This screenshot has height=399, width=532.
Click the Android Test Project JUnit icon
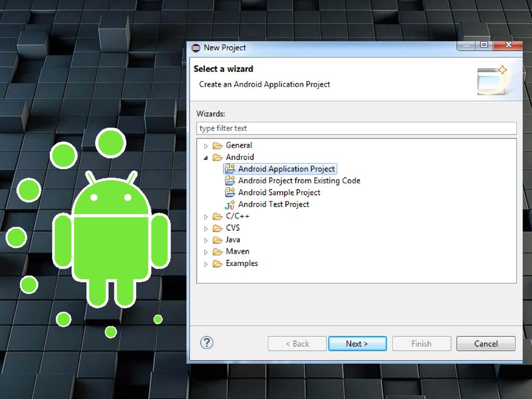point(230,205)
